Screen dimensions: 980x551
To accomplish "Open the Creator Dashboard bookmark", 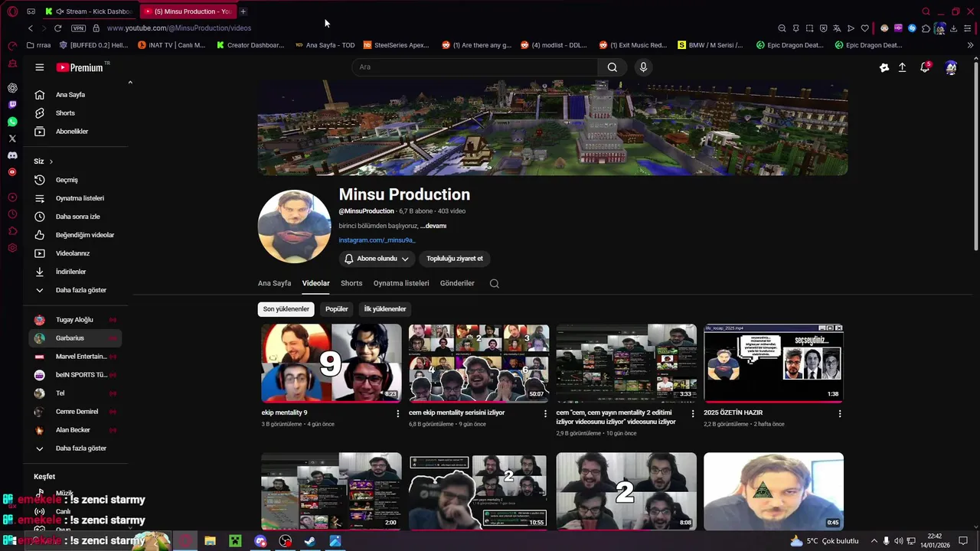I will (x=250, y=45).
